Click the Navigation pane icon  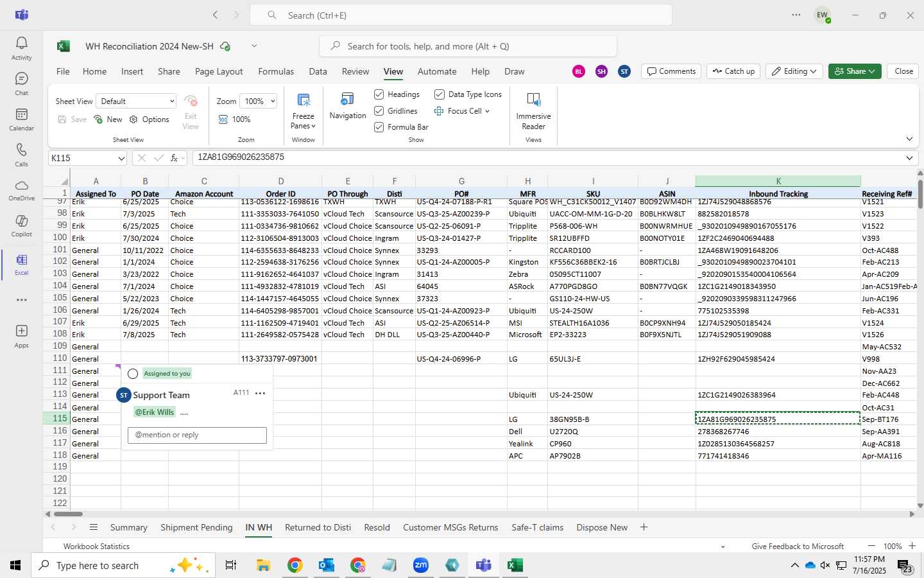pyautogui.click(x=347, y=105)
